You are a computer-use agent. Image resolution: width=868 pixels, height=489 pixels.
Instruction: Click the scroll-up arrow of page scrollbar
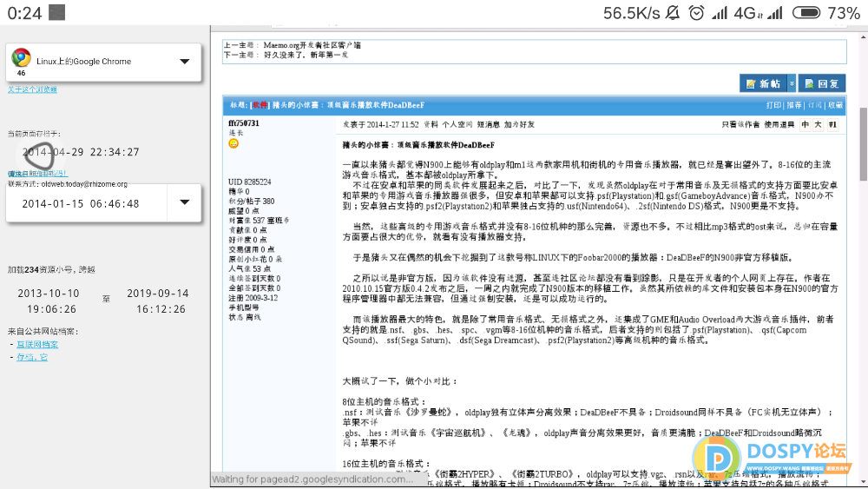[x=863, y=37]
